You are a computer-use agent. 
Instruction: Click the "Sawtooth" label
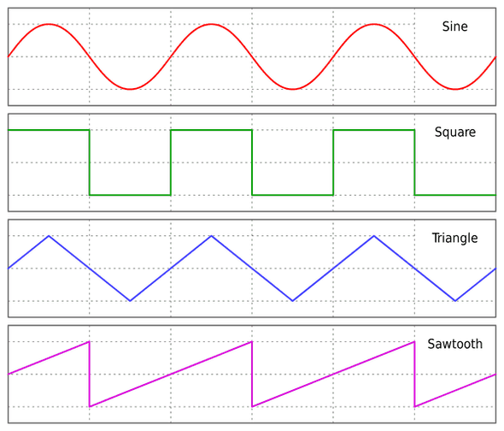pyautogui.click(x=454, y=344)
